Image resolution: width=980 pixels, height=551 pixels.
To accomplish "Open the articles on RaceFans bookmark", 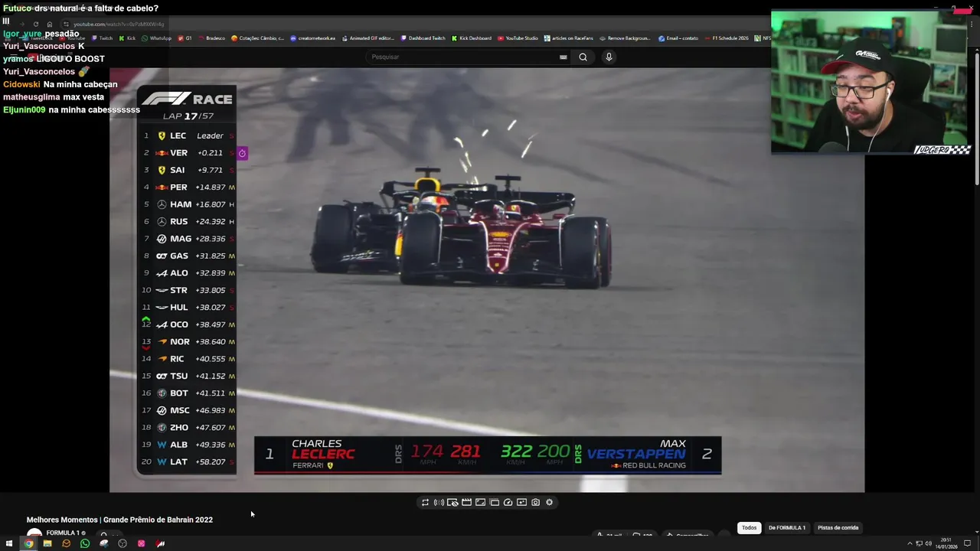I will (x=569, y=38).
